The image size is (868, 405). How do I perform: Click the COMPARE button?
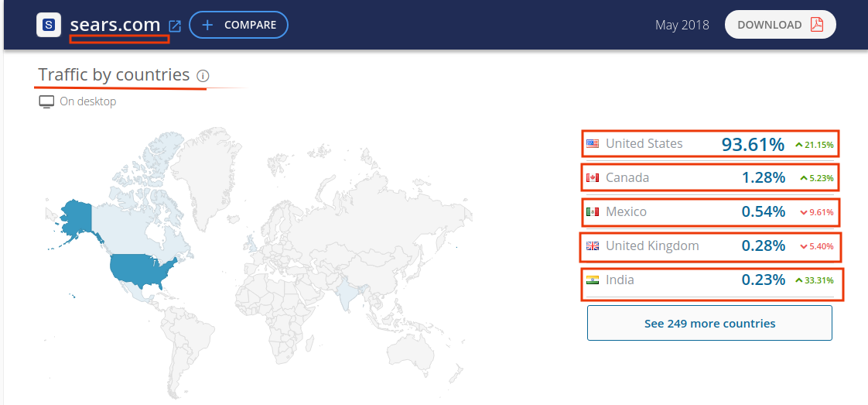coord(238,25)
